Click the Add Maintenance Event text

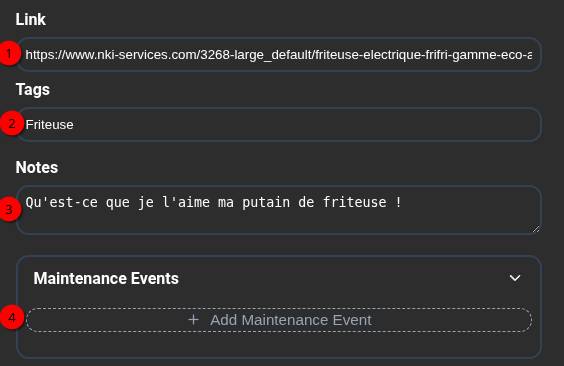[x=291, y=320]
